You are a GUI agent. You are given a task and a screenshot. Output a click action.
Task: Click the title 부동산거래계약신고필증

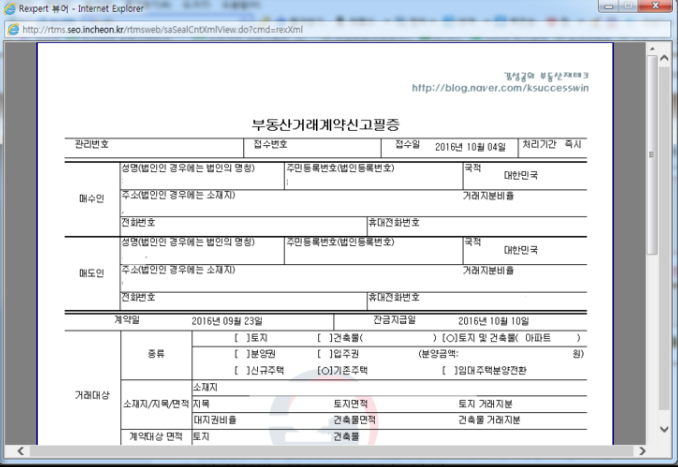point(326,125)
